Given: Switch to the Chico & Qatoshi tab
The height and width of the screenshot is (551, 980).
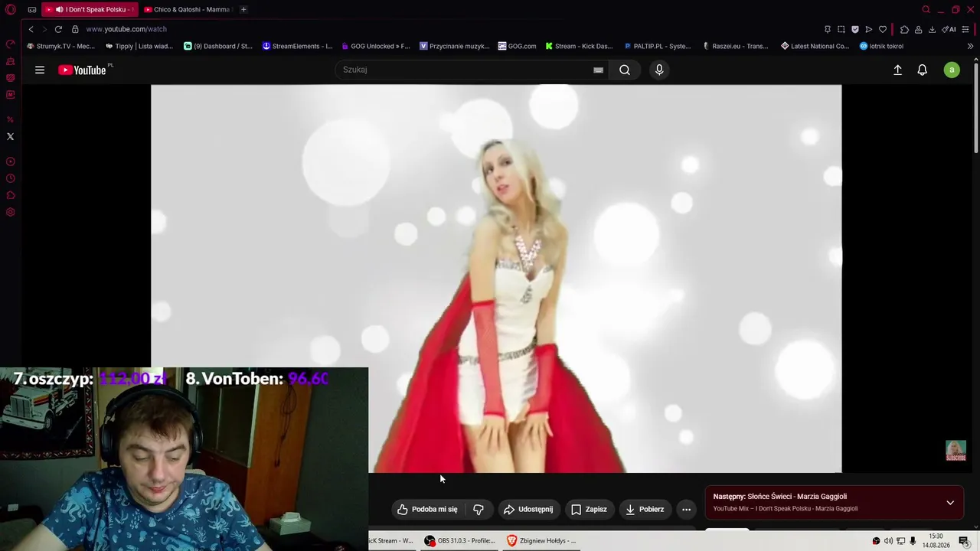Looking at the screenshot, I should tap(188, 9).
